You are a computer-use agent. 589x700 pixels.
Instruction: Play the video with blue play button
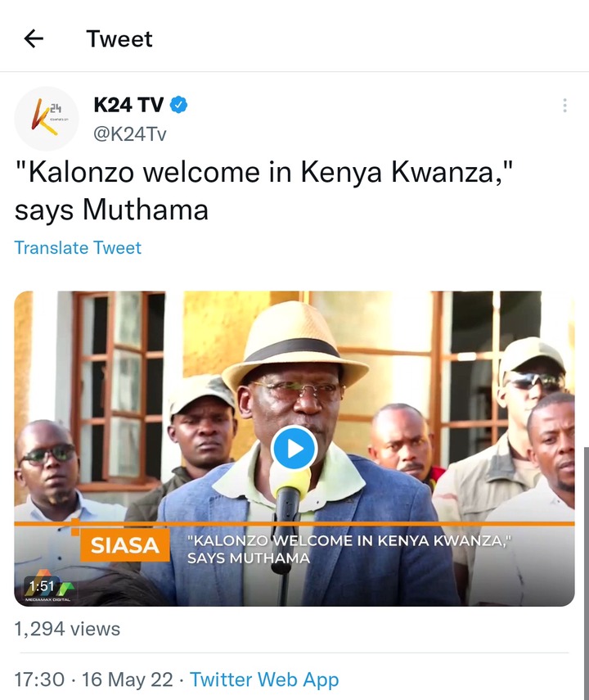(294, 448)
